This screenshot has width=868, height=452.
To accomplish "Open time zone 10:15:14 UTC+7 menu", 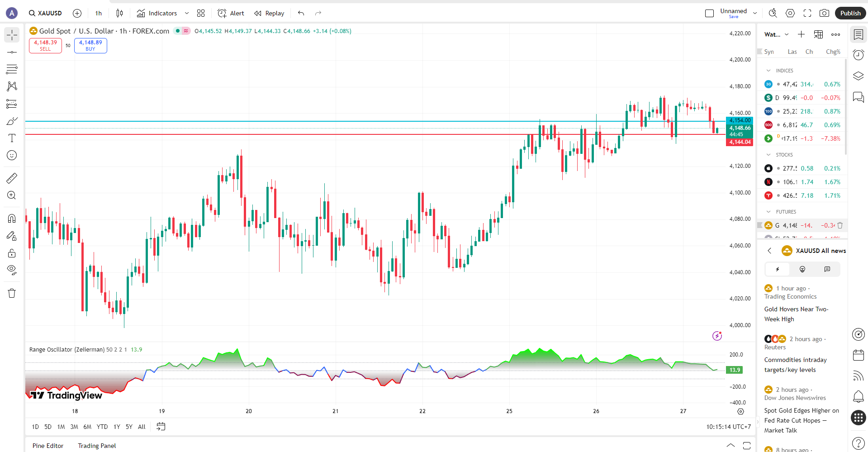I will tap(728, 427).
